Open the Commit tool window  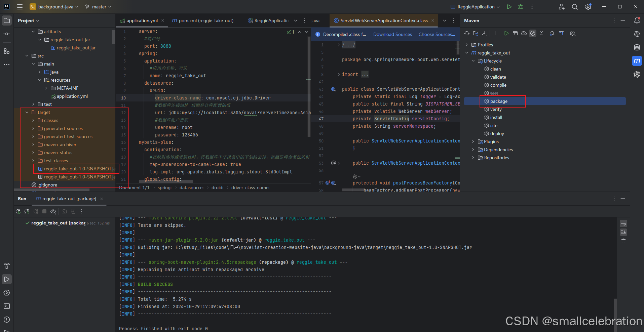pyautogui.click(x=7, y=34)
